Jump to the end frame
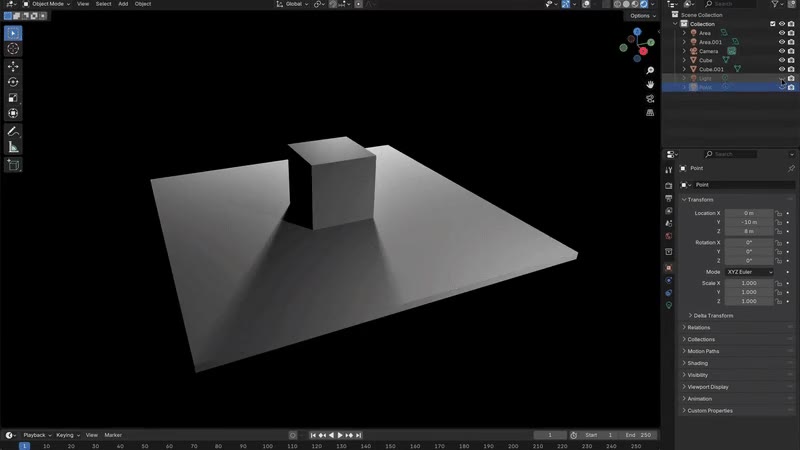The width and height of the screenshot is (800, 450). point(359,435)
